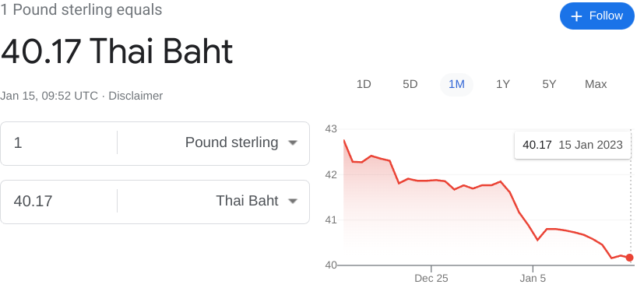Screen dimensions: 644x288
Task: Click the Pound sterling dropdown arrow
Action: pos(293,142)
